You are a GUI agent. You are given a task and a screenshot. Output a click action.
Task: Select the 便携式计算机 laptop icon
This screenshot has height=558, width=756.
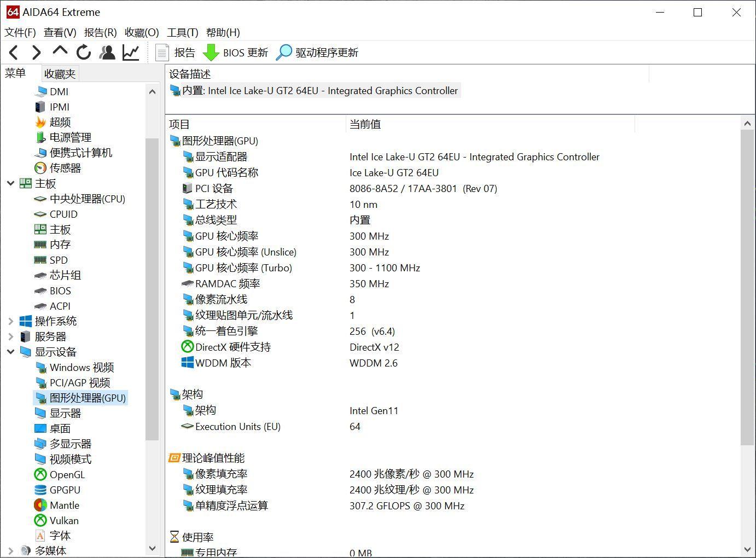coord(40,153)
